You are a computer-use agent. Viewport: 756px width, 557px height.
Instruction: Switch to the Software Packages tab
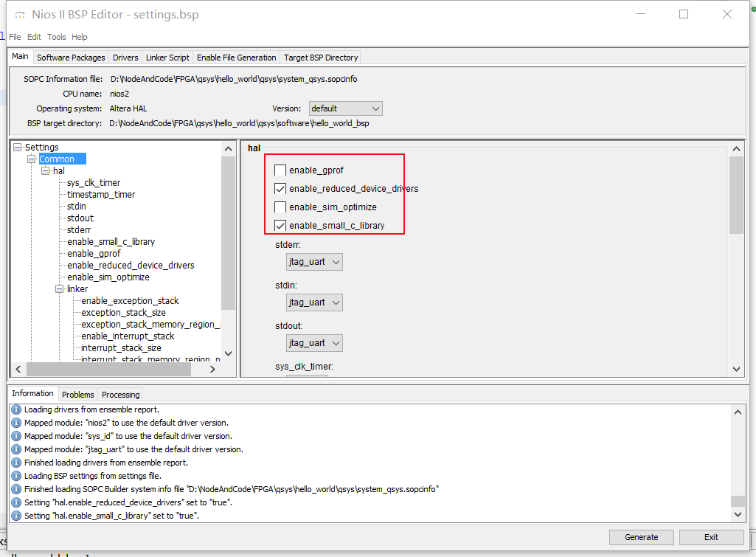click(70, 57)
